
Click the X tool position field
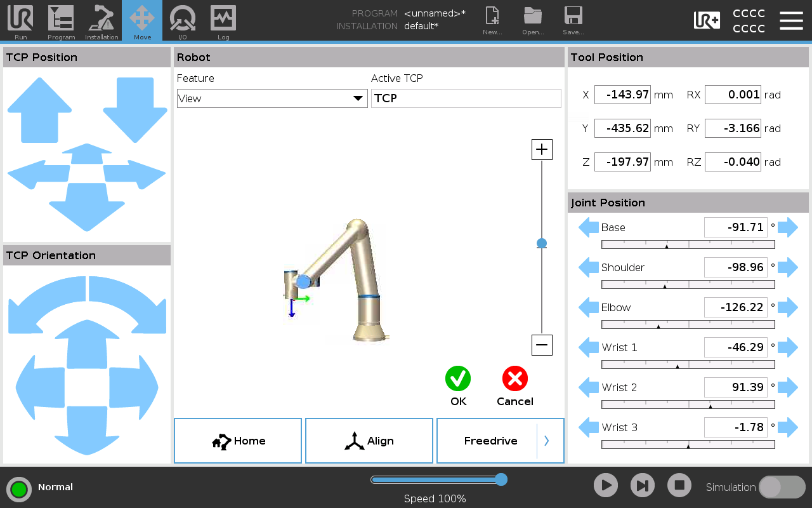coord(622,95)
